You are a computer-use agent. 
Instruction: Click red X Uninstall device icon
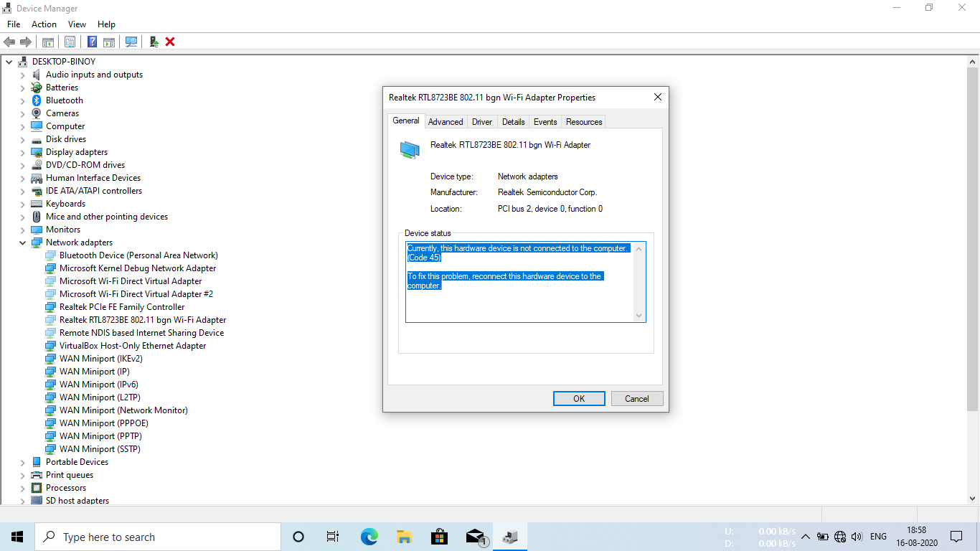(x=170, y=42)
